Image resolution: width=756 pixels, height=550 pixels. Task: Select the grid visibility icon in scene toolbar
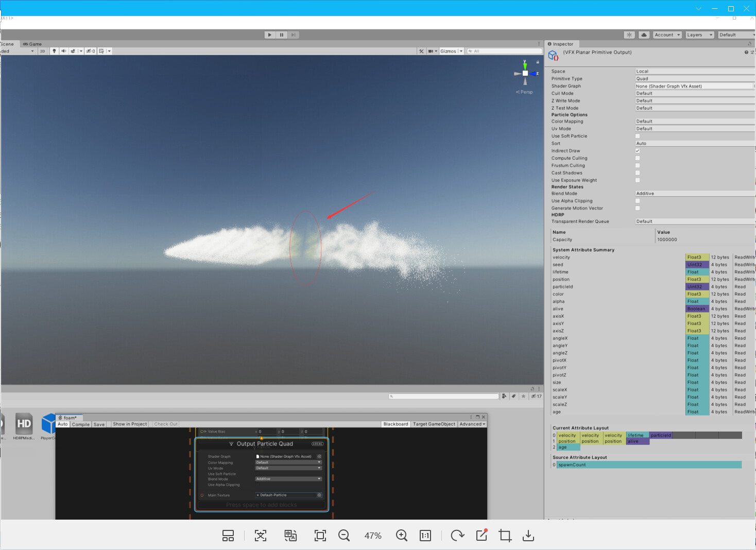102,50
